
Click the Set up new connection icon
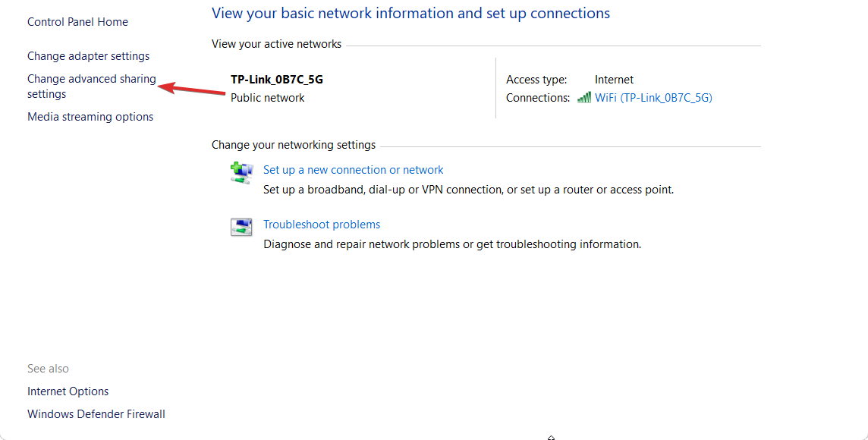[241, 172]
